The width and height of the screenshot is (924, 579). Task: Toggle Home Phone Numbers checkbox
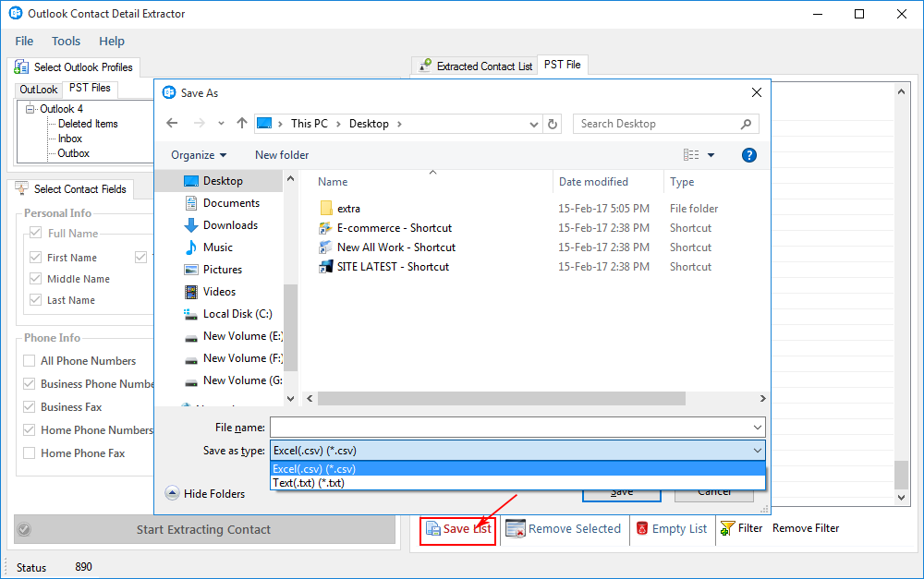coord(29,430)
